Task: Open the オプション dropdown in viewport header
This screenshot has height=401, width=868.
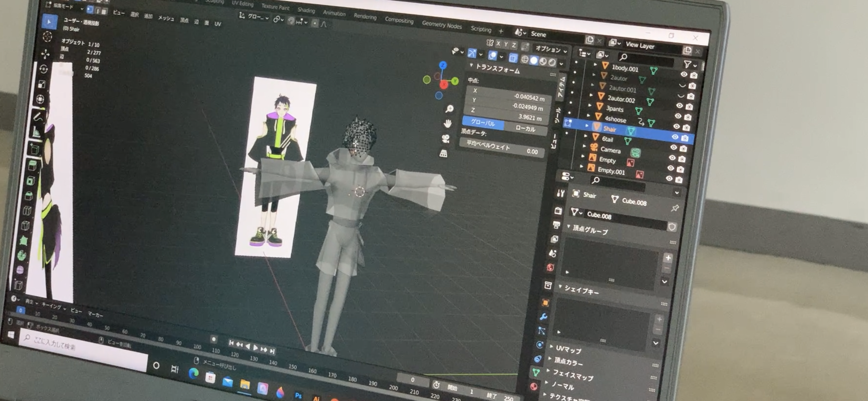Action: click(x=551, y=50)
